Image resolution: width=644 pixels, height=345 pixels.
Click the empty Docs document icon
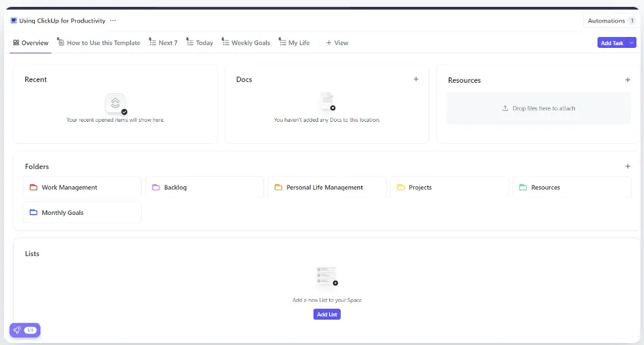327,101
